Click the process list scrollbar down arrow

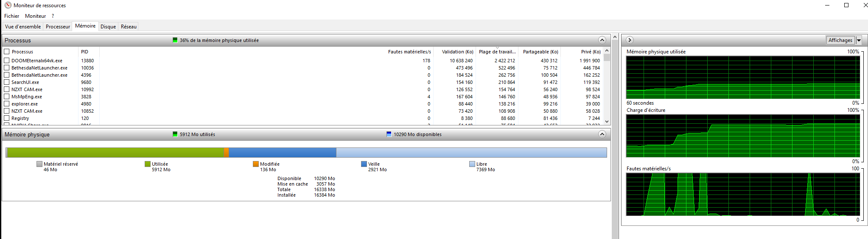[x=607, y=122]
